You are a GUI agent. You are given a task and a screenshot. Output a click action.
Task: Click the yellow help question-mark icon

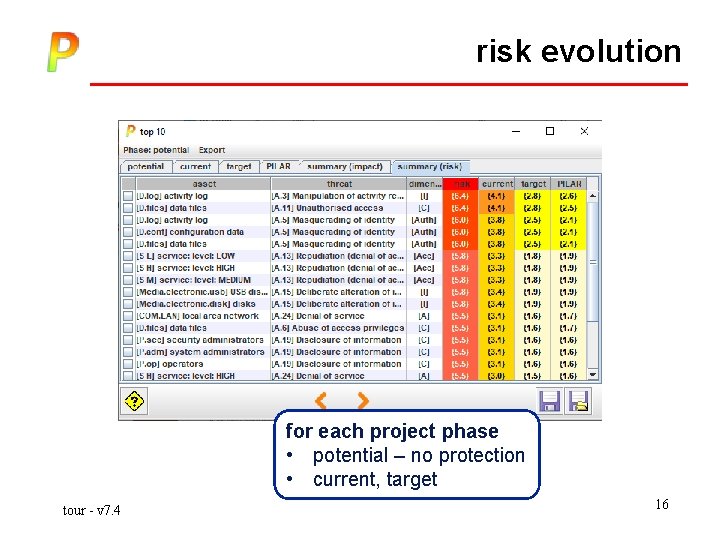[134, 401]
